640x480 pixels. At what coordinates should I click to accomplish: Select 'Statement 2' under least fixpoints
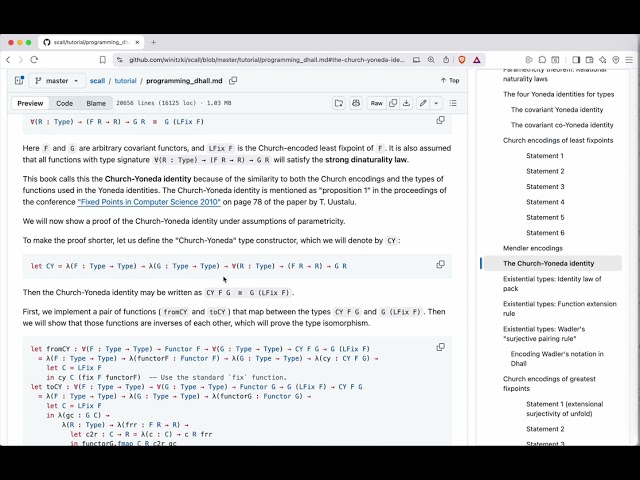[545, 171]
